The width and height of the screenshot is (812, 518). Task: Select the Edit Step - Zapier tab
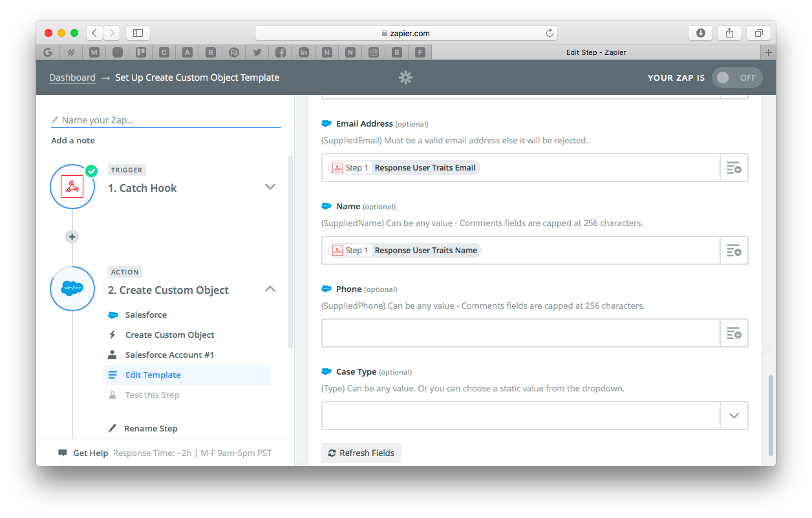coord(596,52)
